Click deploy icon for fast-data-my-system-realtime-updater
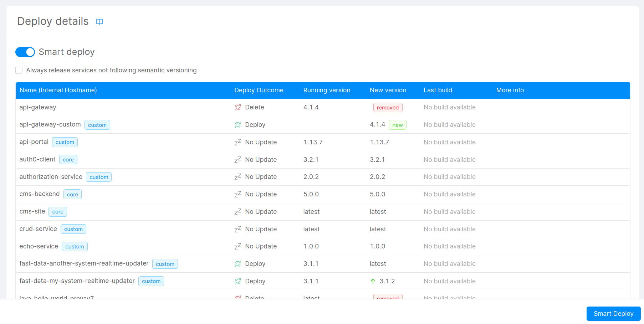The height and width of the screenshot is (324, 644). [238, 281]
